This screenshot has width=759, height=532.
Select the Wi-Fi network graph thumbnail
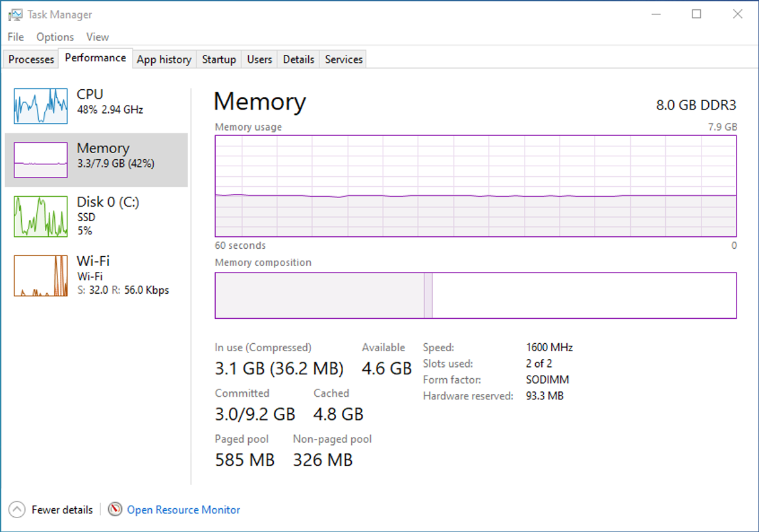click(x=40, y=275)
